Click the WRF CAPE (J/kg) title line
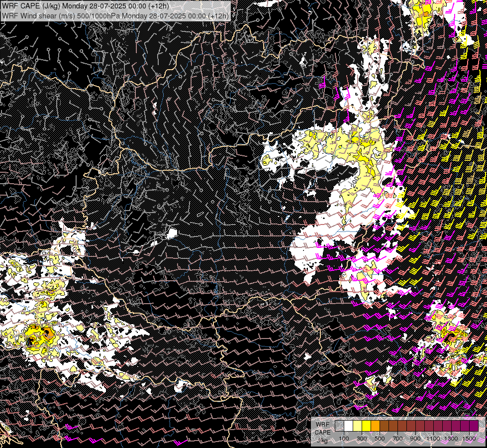 tap(86, 6)
